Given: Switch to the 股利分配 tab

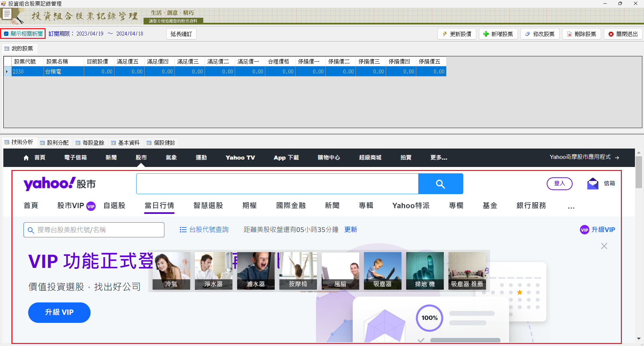Looking at the screenshot, I should [54, 142].
